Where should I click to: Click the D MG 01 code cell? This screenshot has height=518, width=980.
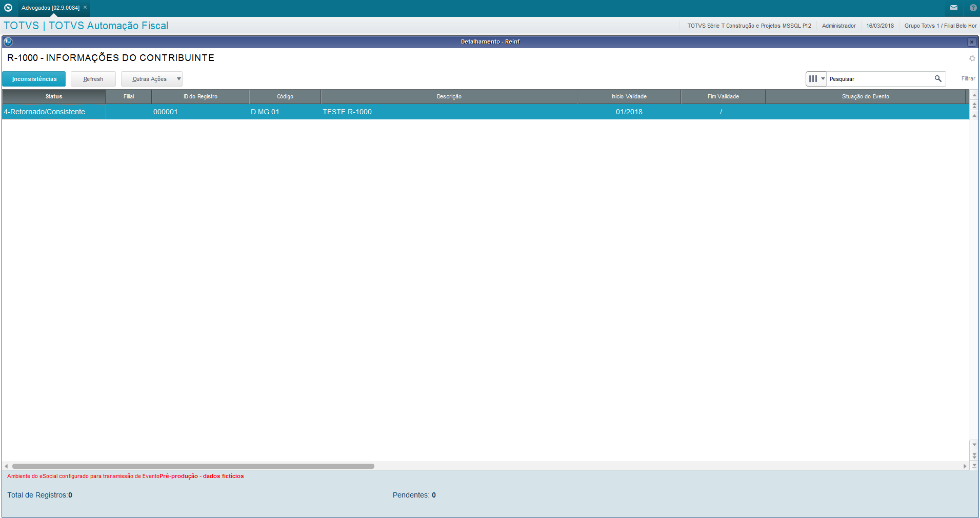[285, 112]
